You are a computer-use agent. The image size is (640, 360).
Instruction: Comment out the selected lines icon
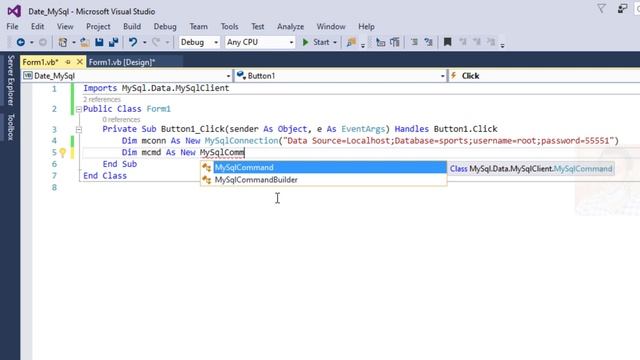(414, 42)
